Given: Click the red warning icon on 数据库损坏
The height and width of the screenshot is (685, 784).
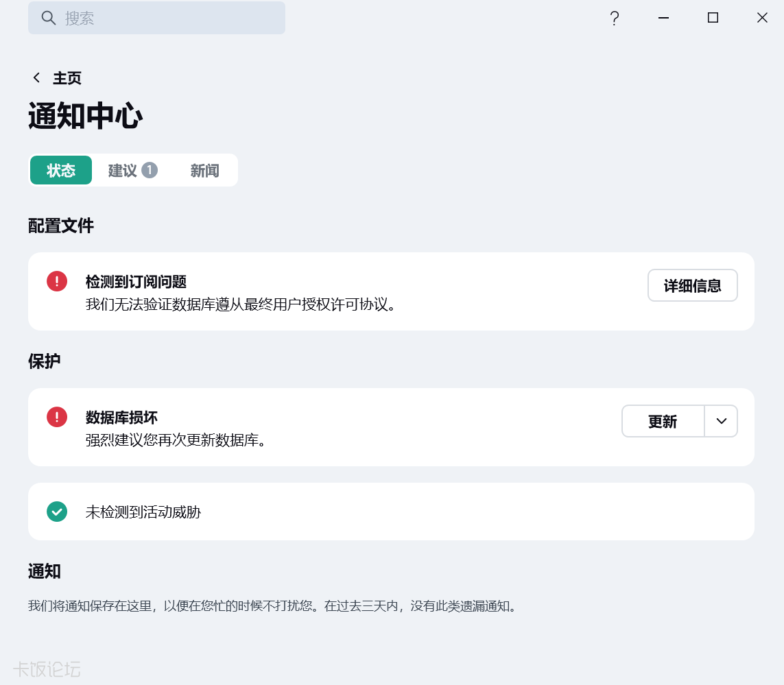Looking at the screenshot, I should [57, 417].
